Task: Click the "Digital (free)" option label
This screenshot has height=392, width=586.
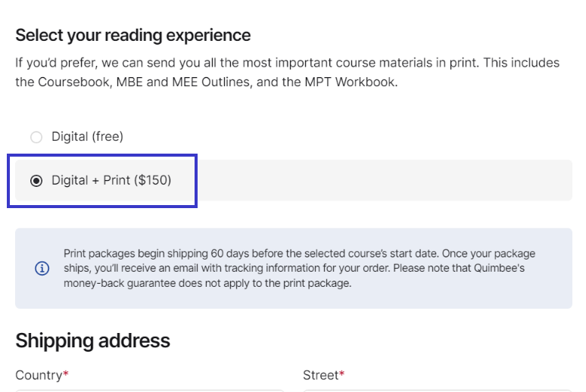Action: point(87,137)
